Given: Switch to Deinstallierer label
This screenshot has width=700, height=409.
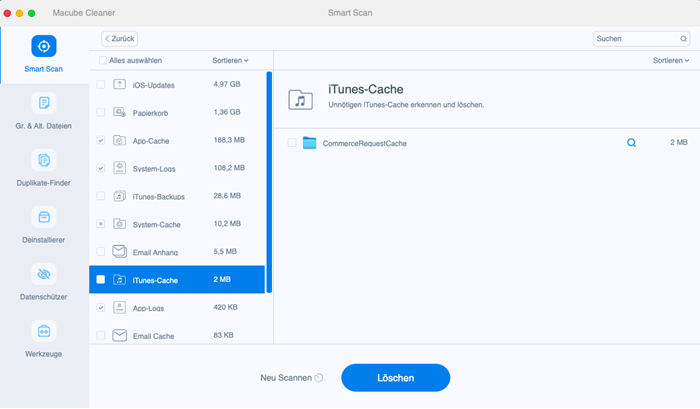Looking at the screenshot, I should point(44,240).
